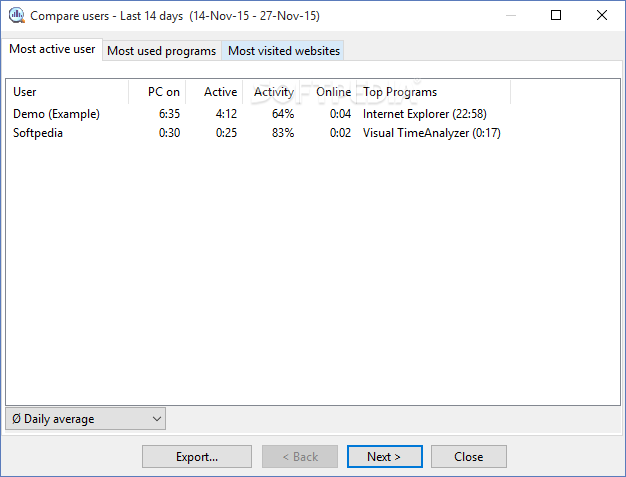Select the Softpedia user row
The width and height of the screenshot is (626, 477).
pos(257,133)
